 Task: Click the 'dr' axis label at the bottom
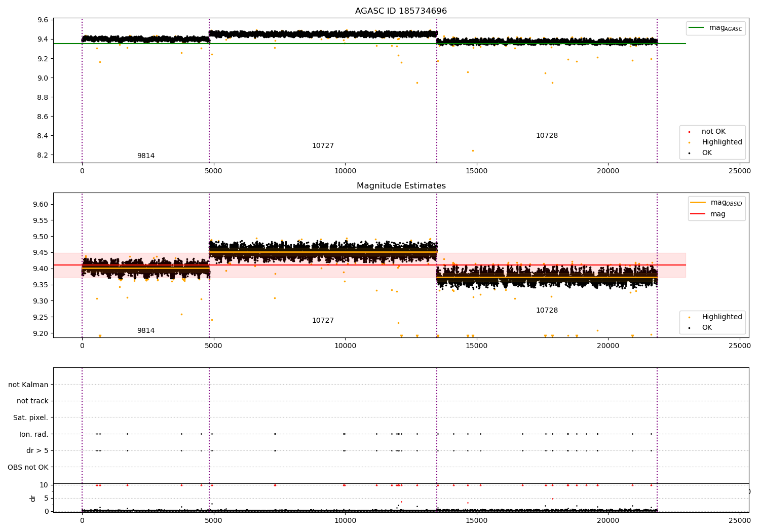coord(33,498)
